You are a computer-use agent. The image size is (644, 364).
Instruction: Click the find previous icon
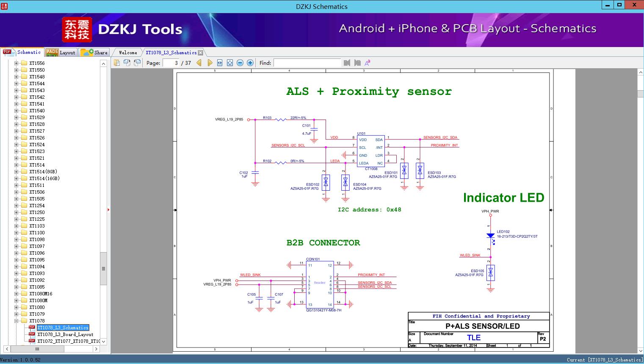pyautogui.click(x=347, y=63)
